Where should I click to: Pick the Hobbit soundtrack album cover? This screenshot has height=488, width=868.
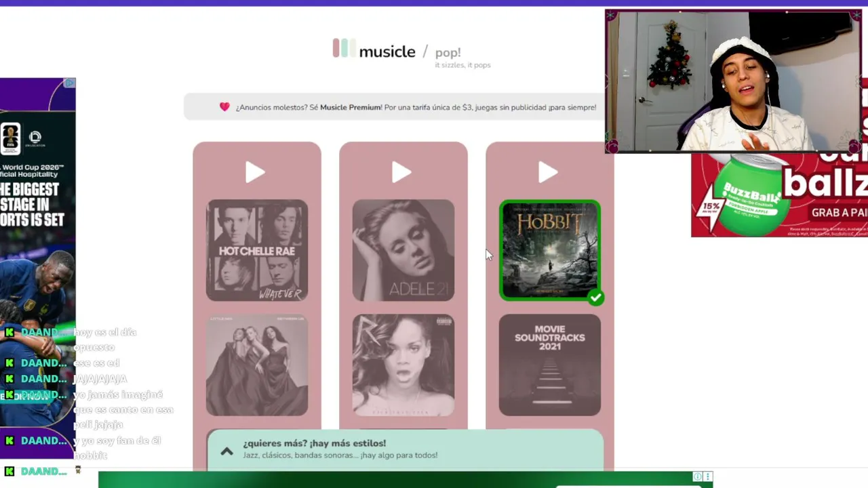tap(550, 250)
